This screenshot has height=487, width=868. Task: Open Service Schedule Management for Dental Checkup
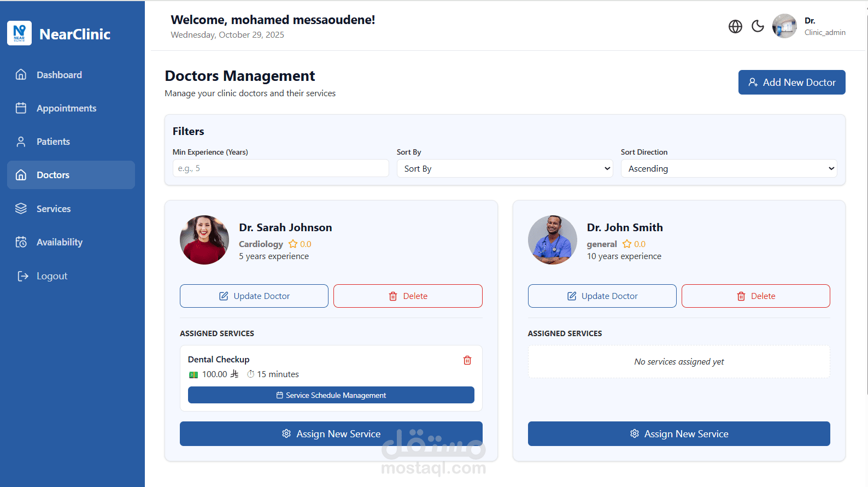[331, 395]
